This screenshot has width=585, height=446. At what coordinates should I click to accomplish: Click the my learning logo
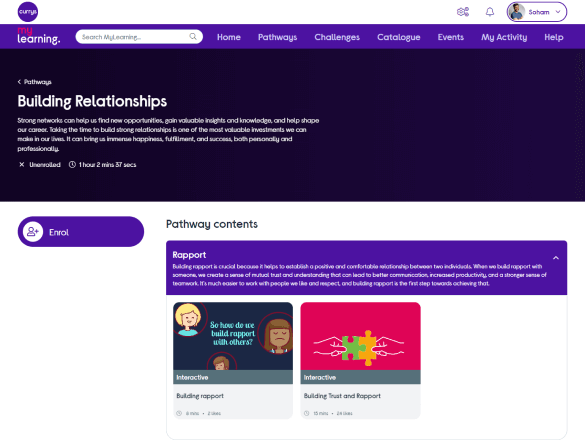[38, 36]
